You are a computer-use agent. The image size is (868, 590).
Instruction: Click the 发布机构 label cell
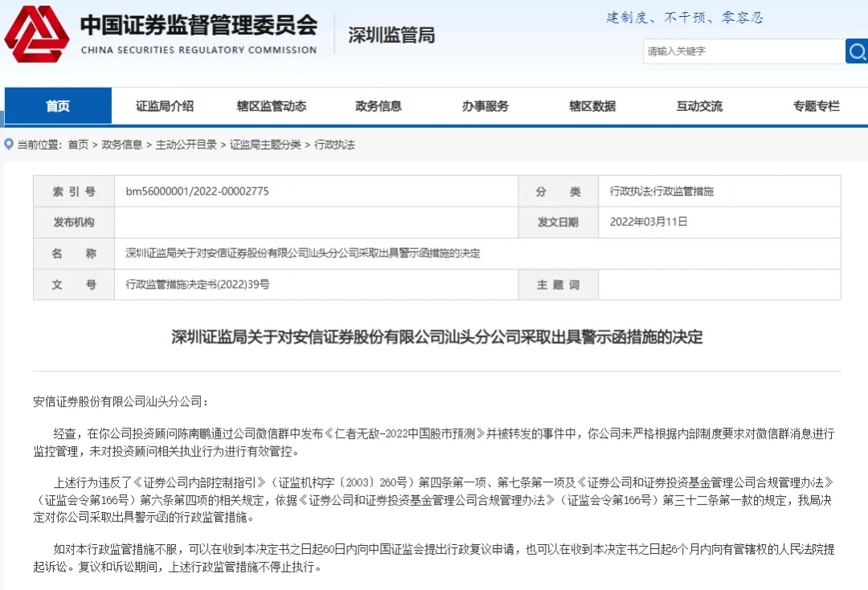point(74,223)
